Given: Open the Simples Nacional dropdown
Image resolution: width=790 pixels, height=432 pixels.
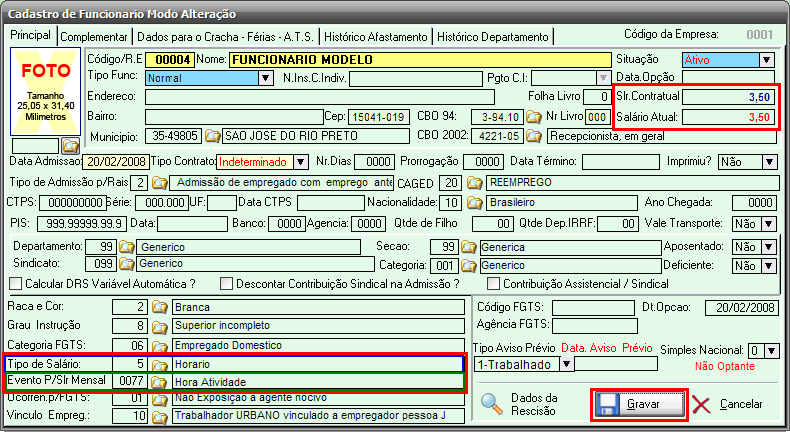Looking at the screenshot, I should point(773,350).
